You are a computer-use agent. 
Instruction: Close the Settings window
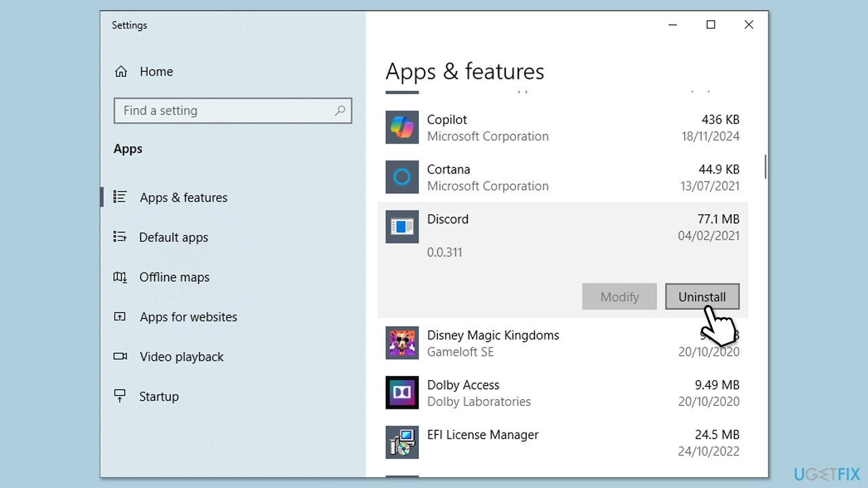tap(749, 25)
